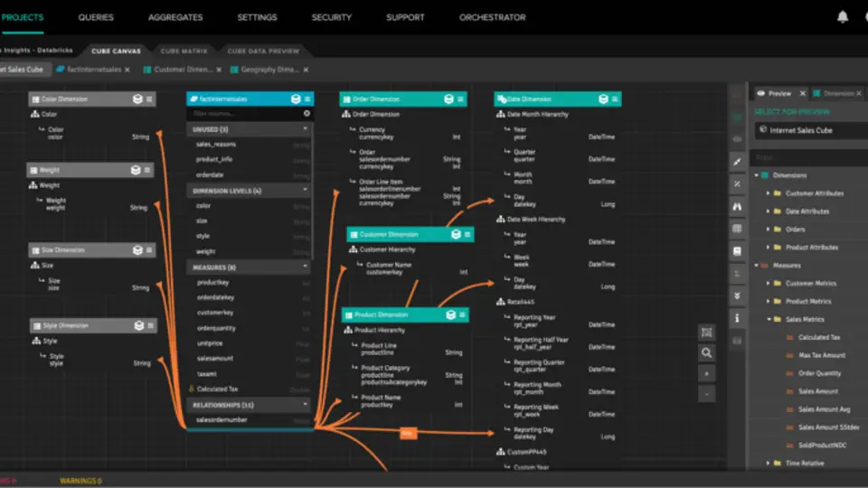
Task: Open the QUERIES menu
Action: pyautogui.click(x=96, y=17)
